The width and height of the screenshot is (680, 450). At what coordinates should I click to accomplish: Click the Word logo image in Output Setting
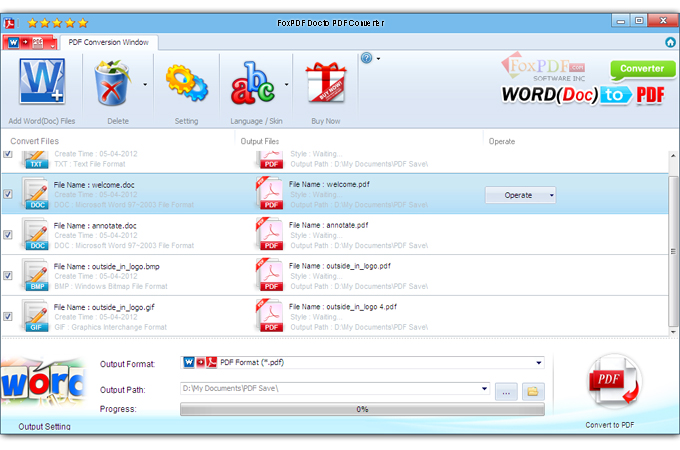43,382
